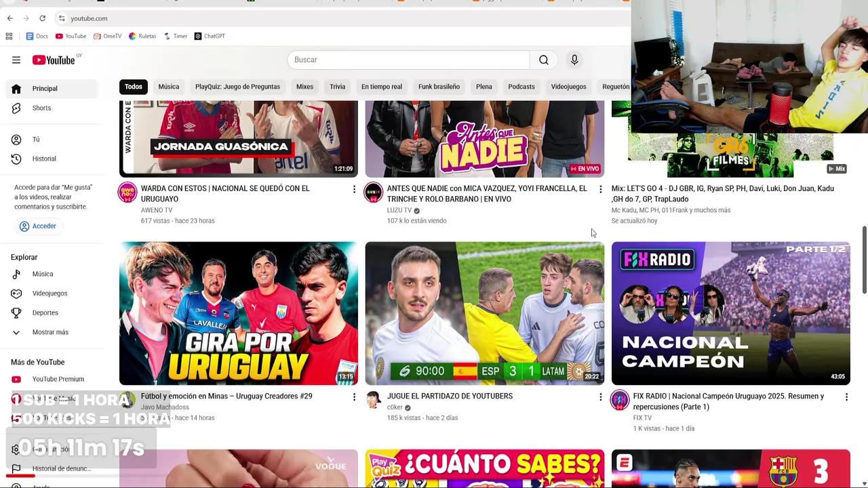Open Shorts in sidebar

52,108
